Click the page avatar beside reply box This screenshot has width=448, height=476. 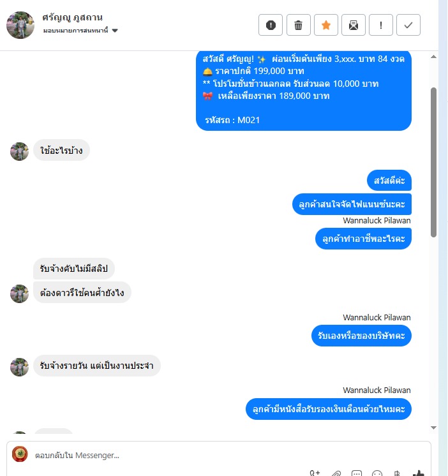(x=20, y=454)
